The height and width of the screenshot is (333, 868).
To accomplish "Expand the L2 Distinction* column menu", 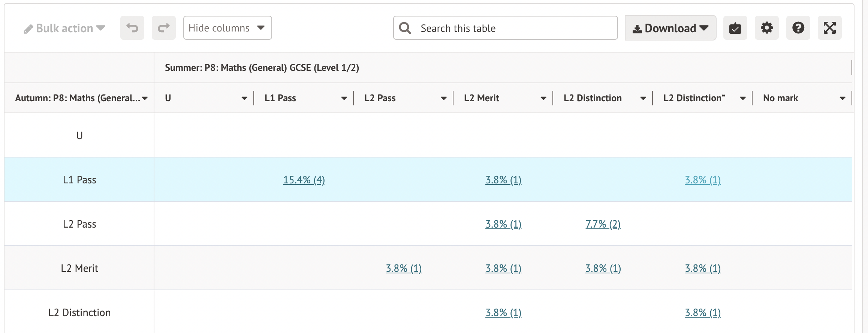I will point(742,98).
